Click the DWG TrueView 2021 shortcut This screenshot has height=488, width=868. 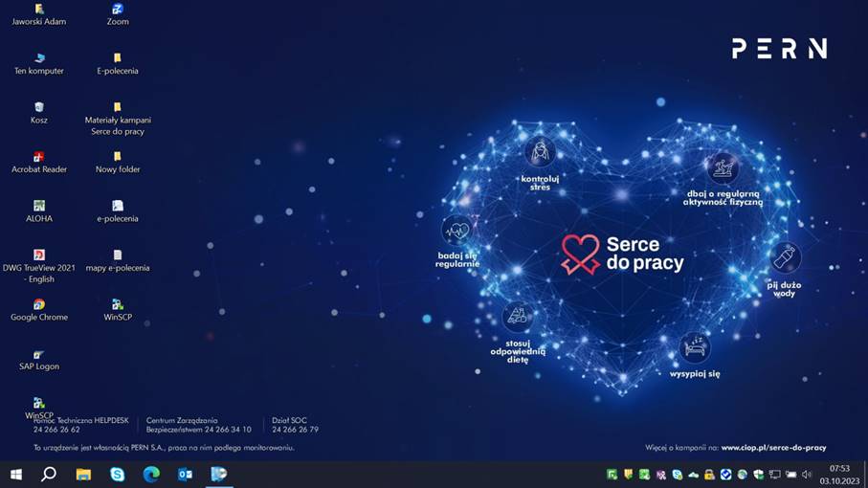[39, 255]
